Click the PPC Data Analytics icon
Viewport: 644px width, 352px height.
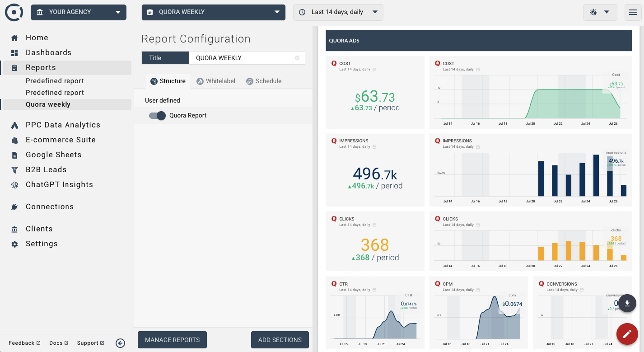(14, 125)
